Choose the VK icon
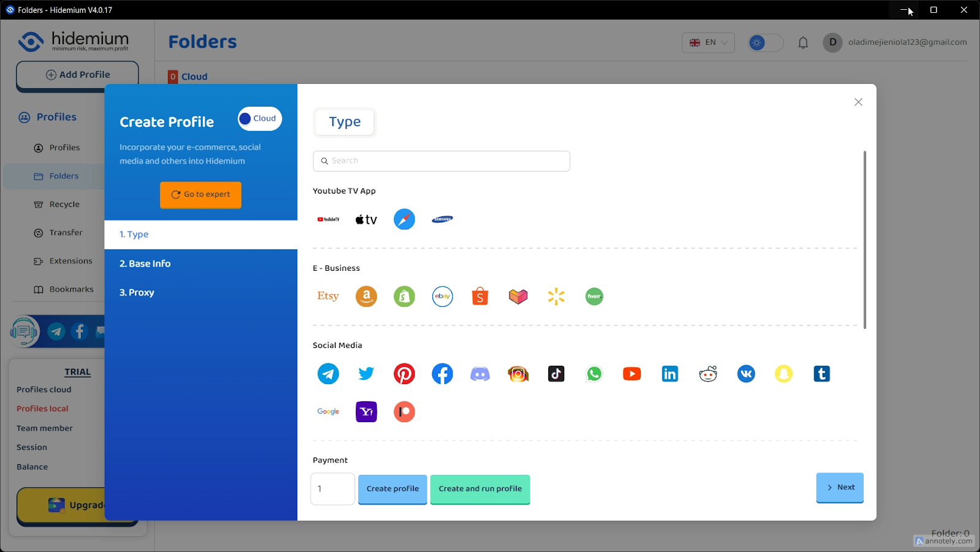This screenshot has height=552, width=980. 746,374
